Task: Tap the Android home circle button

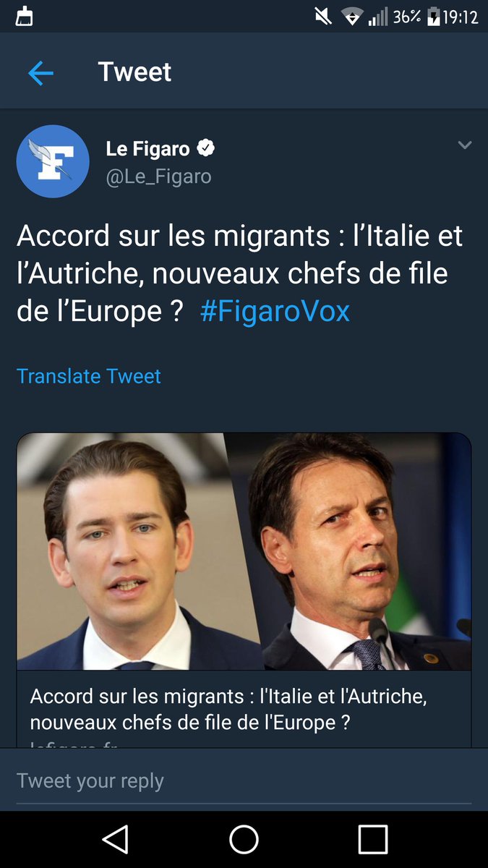Action: tap(244, 839)
